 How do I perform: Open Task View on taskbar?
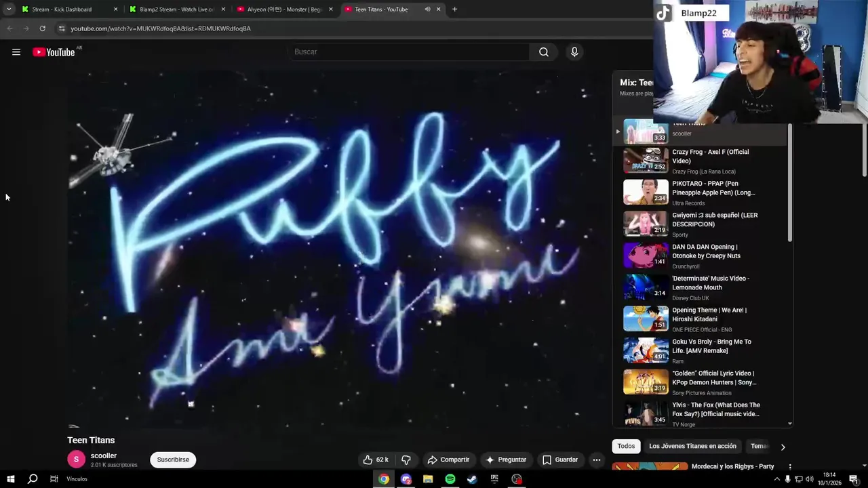(54, 479)
